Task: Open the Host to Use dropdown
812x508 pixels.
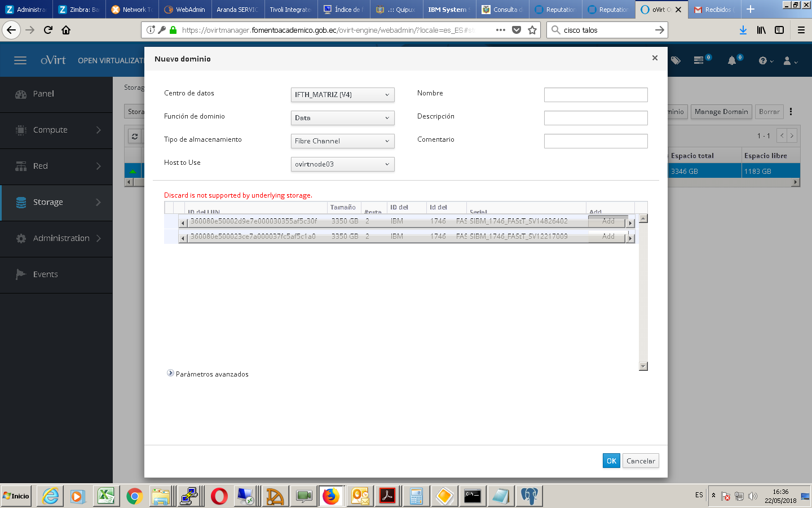Action: [x=342, y=164]
